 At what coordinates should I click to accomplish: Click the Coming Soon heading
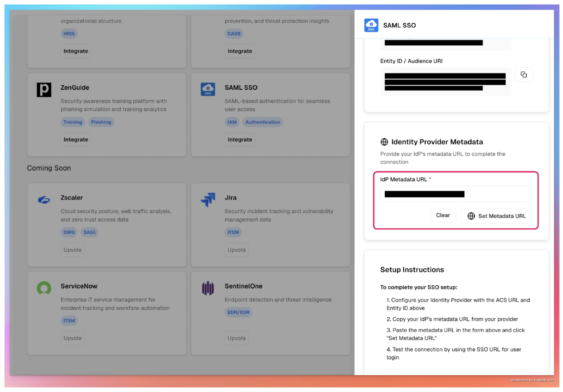coord(49,168)
